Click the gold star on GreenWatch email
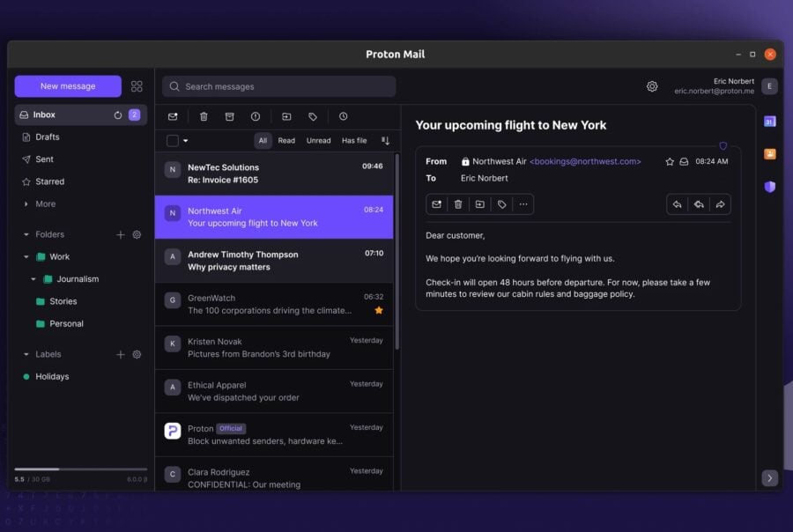This screenshot has width=793, height=532. coord(379,311)
